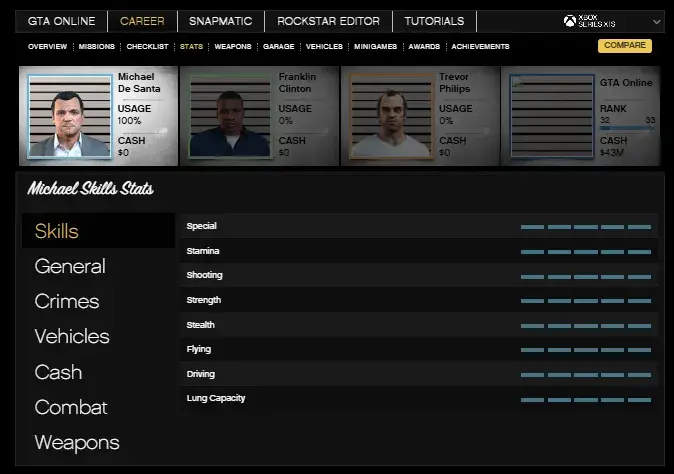This screenshot has height=474, width=674.
Task: Open the Snapmatic tab
Action: tap(221, 21)
